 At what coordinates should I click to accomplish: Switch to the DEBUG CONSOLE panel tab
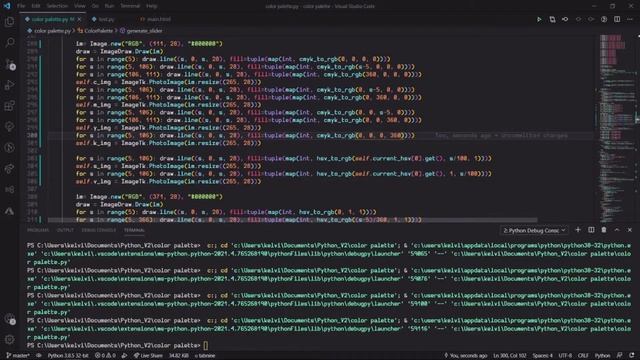pos(98,230)
